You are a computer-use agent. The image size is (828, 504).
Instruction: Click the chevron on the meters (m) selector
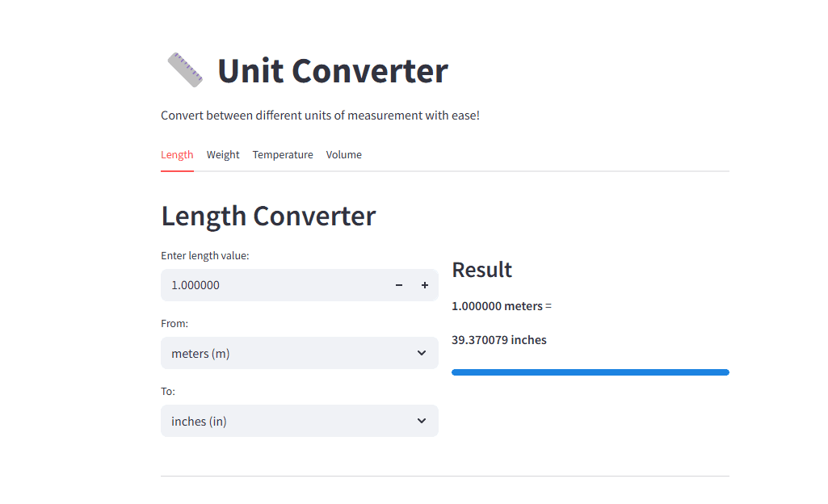[421, 353]
